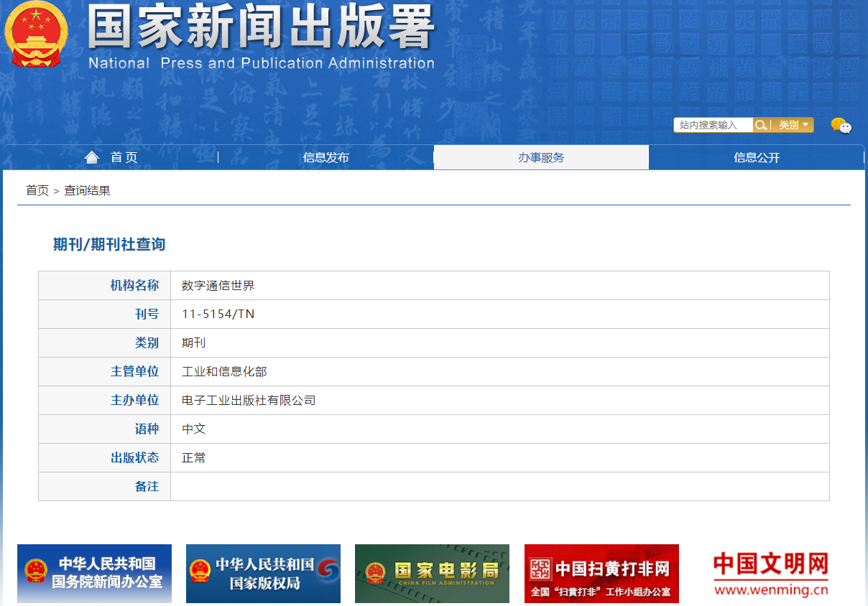This screenshot has height=606, width=868.
Task: Visit the 国家电影局 banner
Action: 432,573
